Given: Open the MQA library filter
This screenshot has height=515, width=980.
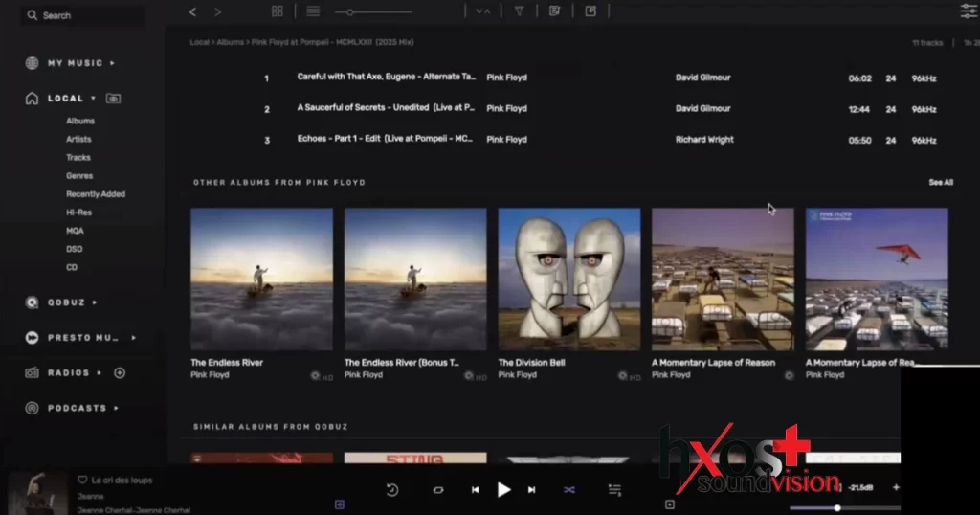Looking at the screenshot, I should [x=75, y=231].
